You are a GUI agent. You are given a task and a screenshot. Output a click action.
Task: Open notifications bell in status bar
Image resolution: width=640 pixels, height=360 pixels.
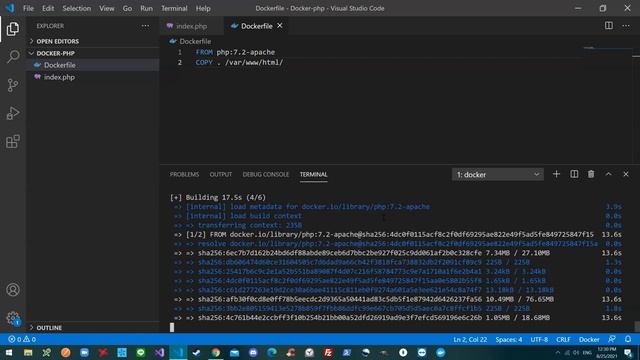pos(628,339)
